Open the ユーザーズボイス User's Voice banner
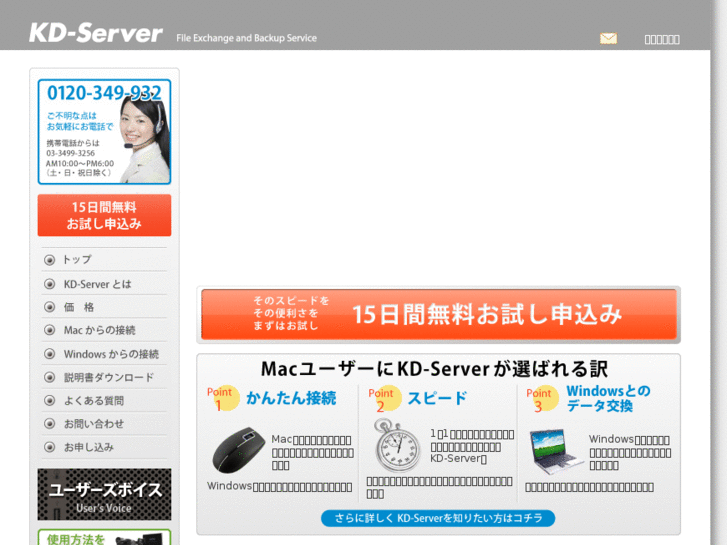 tap(104, 494)
